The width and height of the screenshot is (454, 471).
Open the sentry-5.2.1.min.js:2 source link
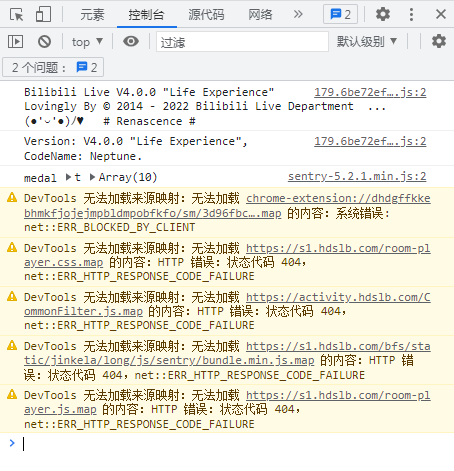point(357,176)
